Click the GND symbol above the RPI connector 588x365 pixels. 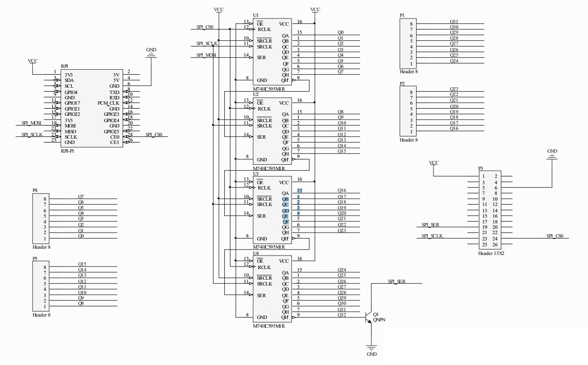point(151,52)
